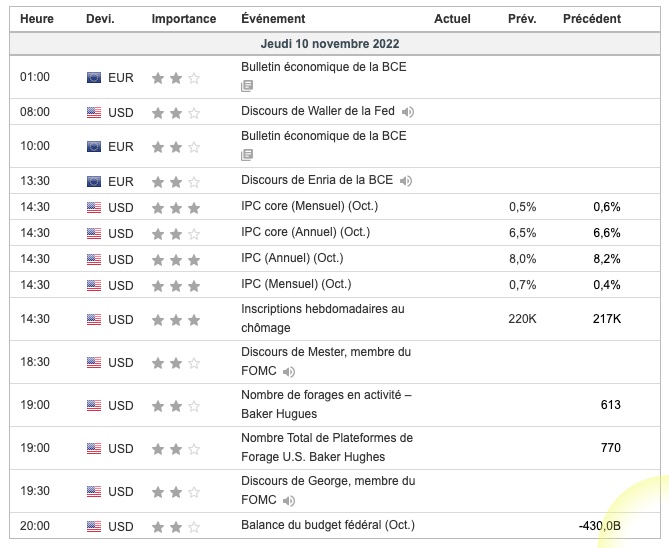Open the document icon under 01:00 BCE bulletin
This screenshot has width=669, height=548.
tap(247, 86)
